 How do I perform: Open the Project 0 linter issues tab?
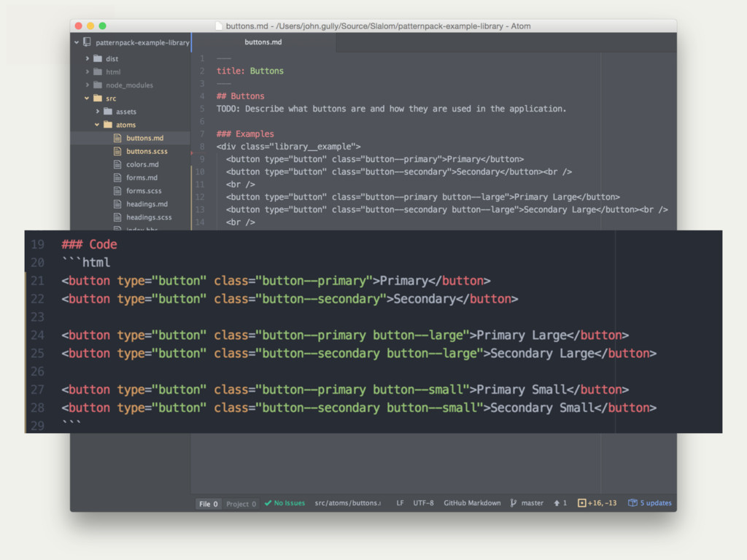pos(241,504)
